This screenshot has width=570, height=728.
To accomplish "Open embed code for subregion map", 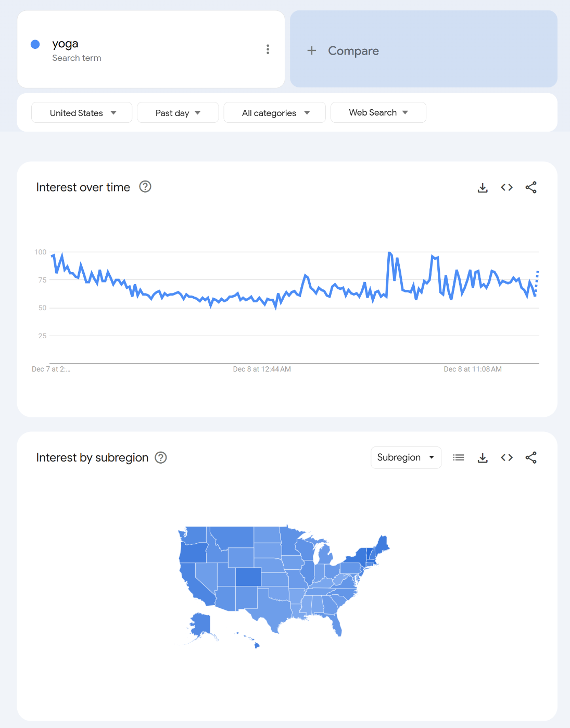I will 506,457.
